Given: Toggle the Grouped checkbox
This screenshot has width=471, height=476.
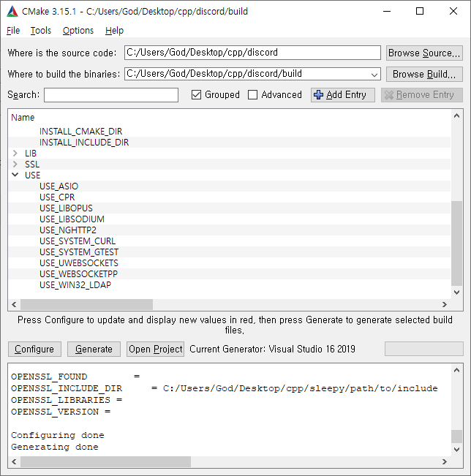Looking at the screenshot, I should pyautogui.click(x=196, y=95).
